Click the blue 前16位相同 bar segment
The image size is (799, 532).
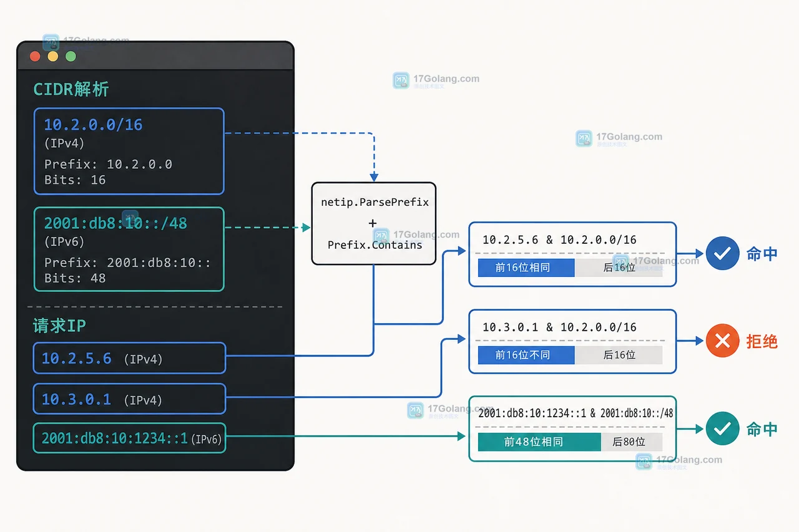(x=526, y=268)
